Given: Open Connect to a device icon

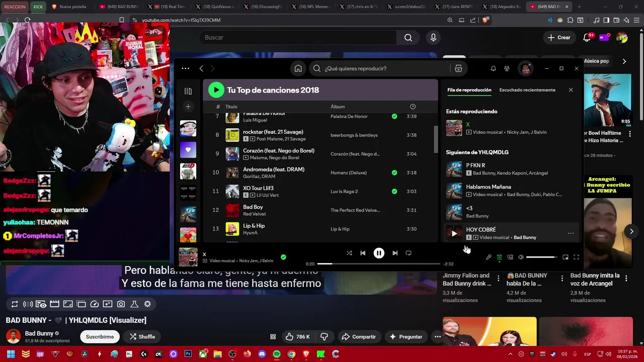Looking at the screenshot, I should (510, 257).
